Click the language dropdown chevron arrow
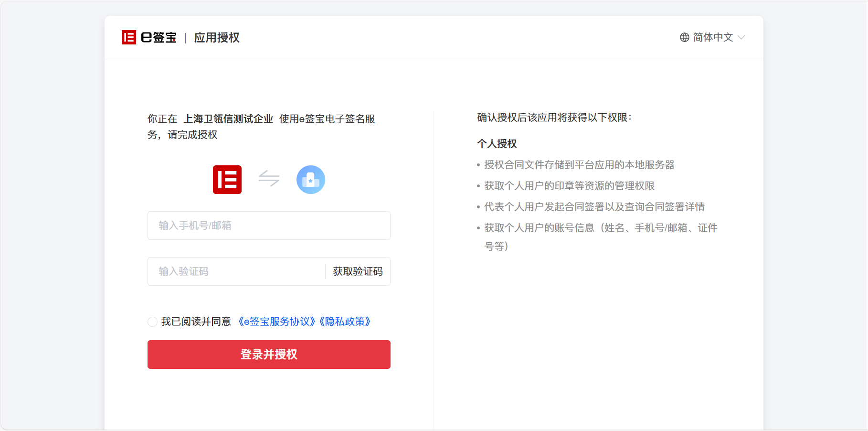This screenshot has height=431, width=868. [741, 37]
